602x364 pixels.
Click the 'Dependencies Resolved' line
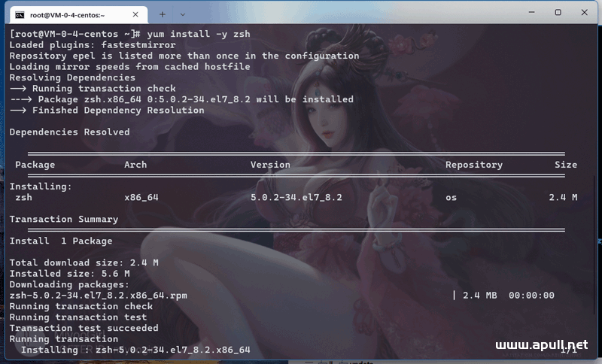[69, 132]
